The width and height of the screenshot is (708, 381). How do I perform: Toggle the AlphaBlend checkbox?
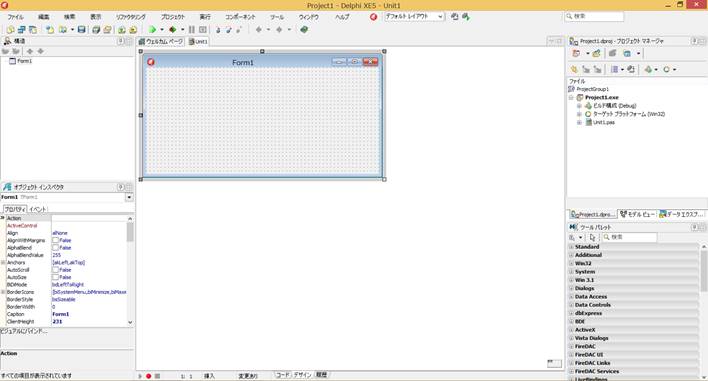click(55, 247)
